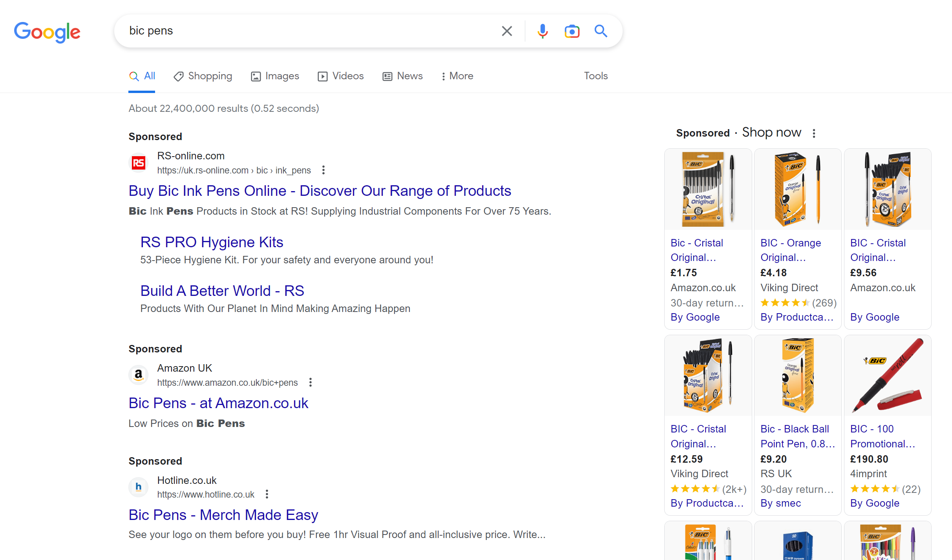Screen dimensions: 952x560
Task: Click the Amazon UK favicon
Action: [138, 375]
